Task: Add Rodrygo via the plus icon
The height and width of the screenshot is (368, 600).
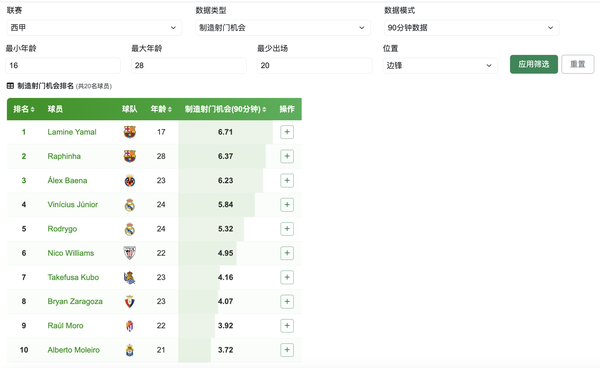Action: (x=287, y=229)
